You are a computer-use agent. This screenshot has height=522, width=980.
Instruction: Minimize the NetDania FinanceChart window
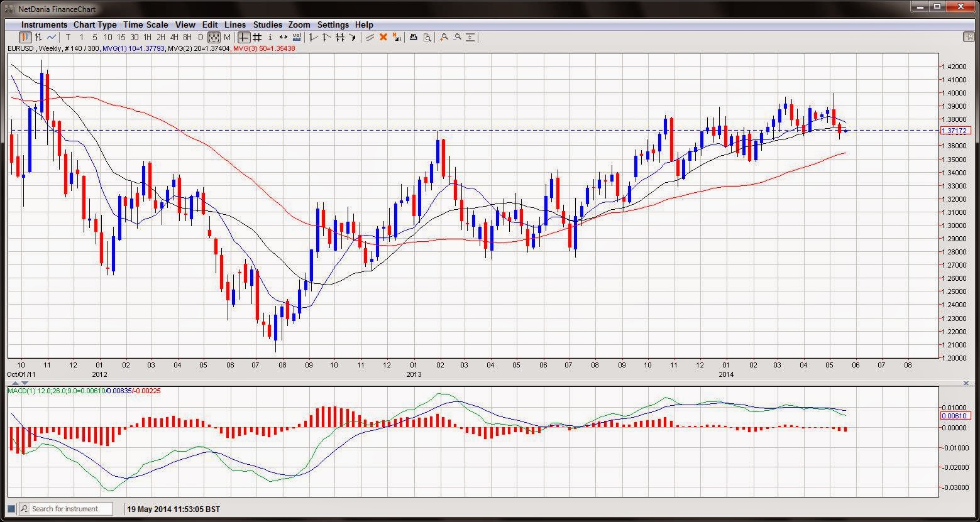[920, 6]
